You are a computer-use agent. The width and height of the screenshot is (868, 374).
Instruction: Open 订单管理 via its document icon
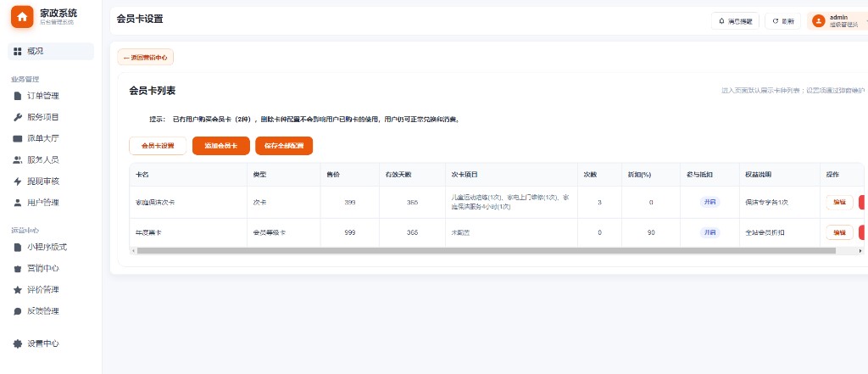click(x=17, y=96)
